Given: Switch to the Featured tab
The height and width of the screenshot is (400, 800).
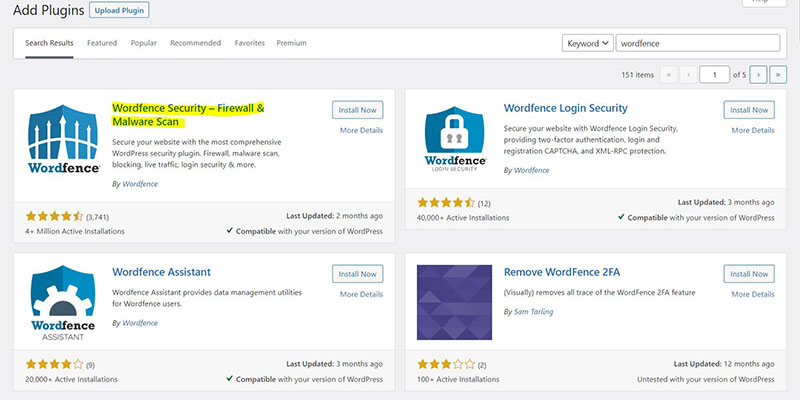Looking at the screenshot, I should coord(102,43).
